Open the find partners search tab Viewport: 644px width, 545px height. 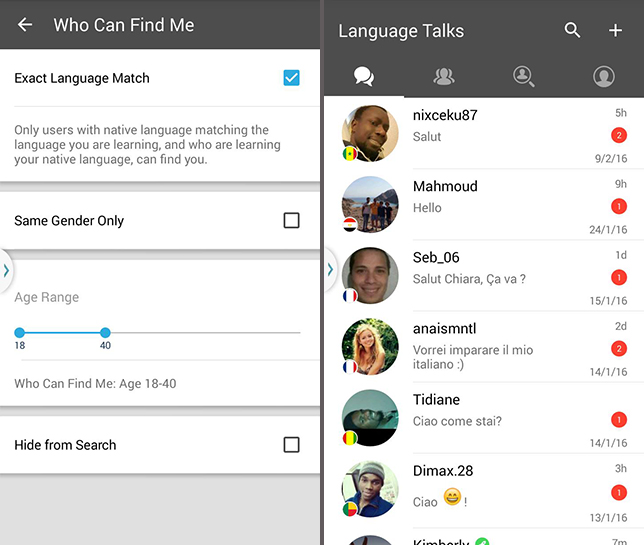(x=524, y=76)
